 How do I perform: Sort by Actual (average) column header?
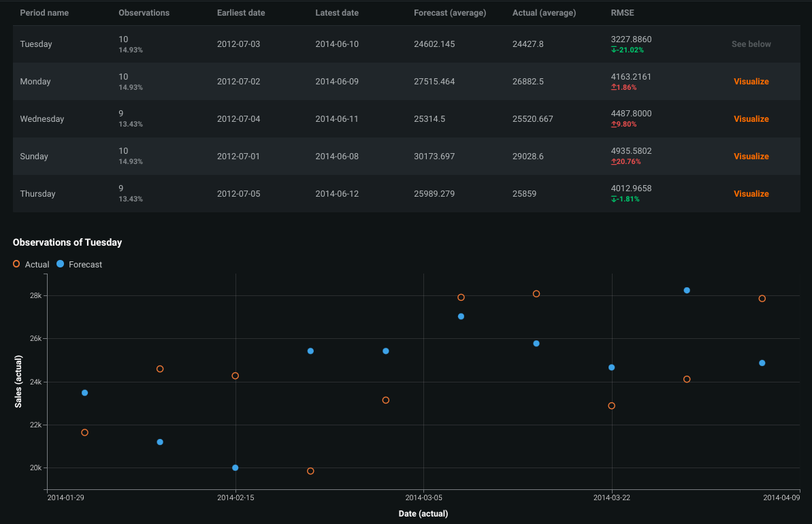(544, 13)
